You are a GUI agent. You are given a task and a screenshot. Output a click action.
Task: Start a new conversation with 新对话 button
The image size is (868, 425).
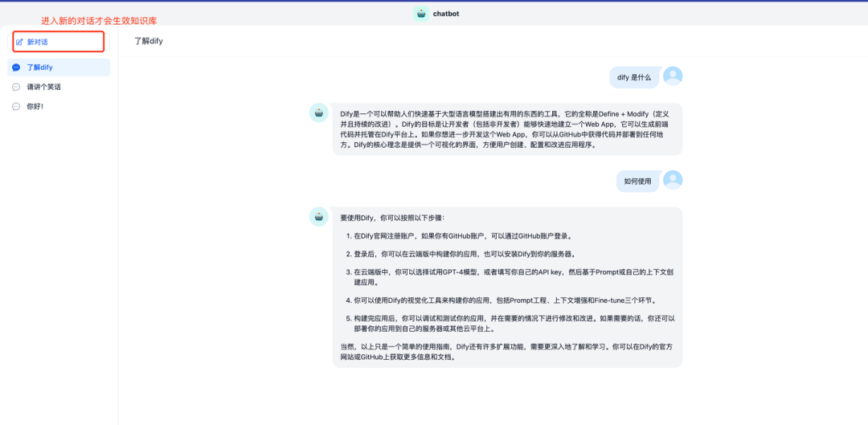59,42
